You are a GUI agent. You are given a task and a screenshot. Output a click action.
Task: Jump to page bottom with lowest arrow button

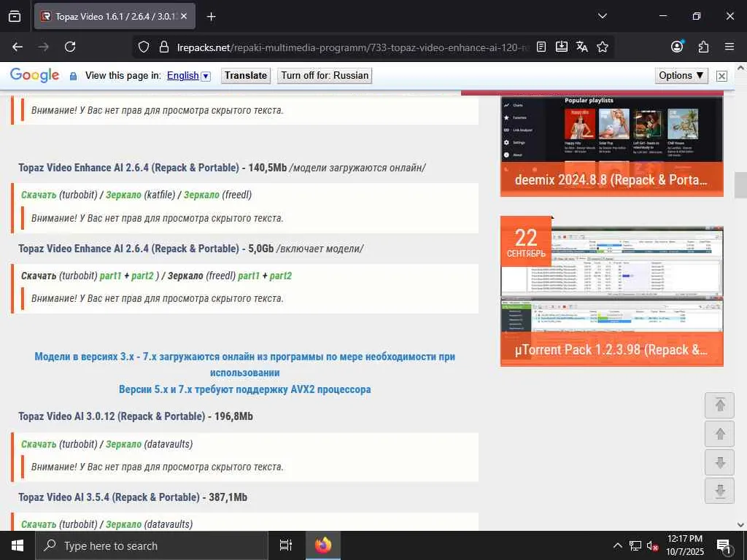click(720, 491)
